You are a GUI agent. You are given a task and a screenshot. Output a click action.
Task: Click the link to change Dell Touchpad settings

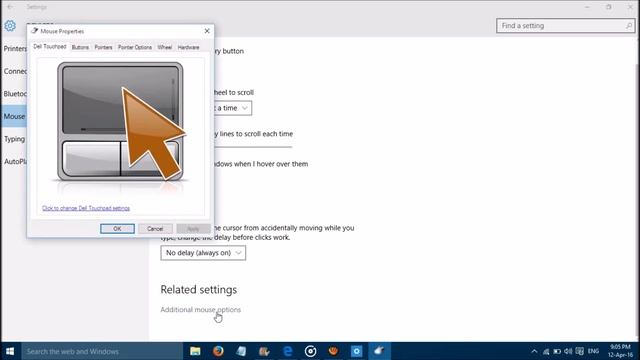[x=86, y=208]
